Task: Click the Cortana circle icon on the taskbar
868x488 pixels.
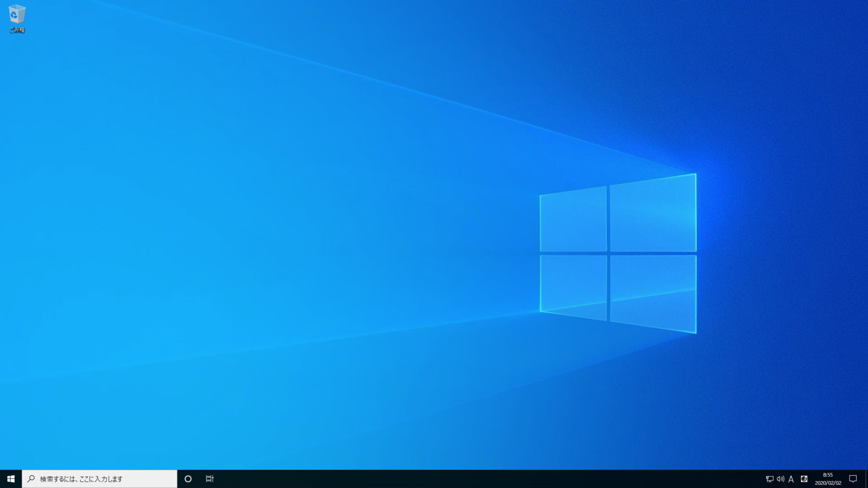Action: (188, 479)
